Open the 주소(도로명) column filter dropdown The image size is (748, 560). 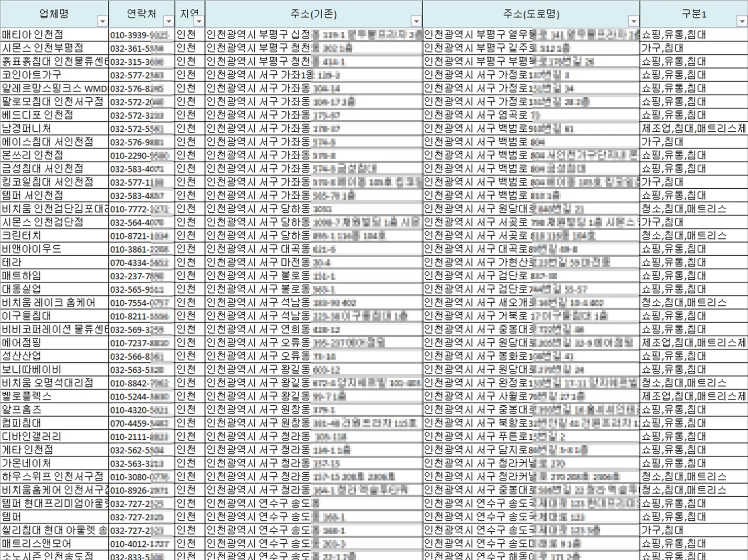(633, 21)
